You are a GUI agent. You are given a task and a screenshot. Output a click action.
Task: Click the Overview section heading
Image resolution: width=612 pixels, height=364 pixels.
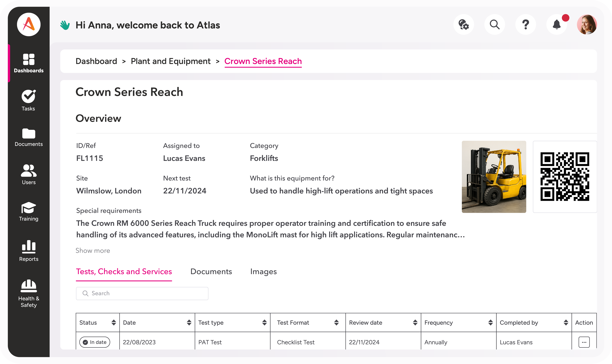(98, 118)
